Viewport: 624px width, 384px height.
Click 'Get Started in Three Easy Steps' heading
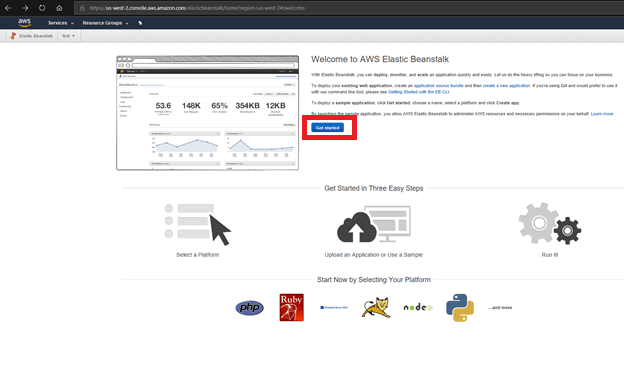(374, 188)
